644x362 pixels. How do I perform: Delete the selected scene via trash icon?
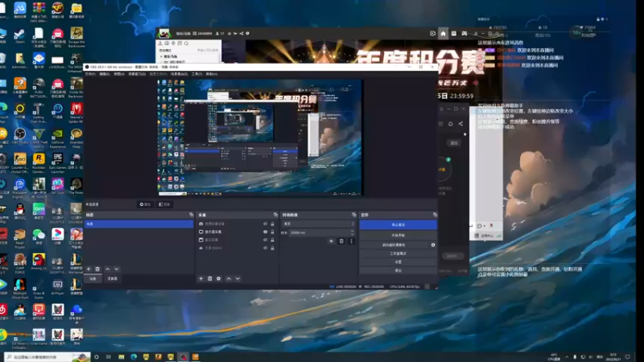pyautogui.click(x=97, y=269)
